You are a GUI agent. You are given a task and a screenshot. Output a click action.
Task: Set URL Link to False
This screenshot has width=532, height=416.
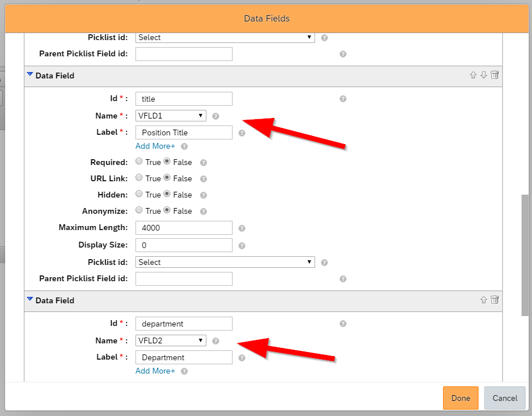point(167,177)
